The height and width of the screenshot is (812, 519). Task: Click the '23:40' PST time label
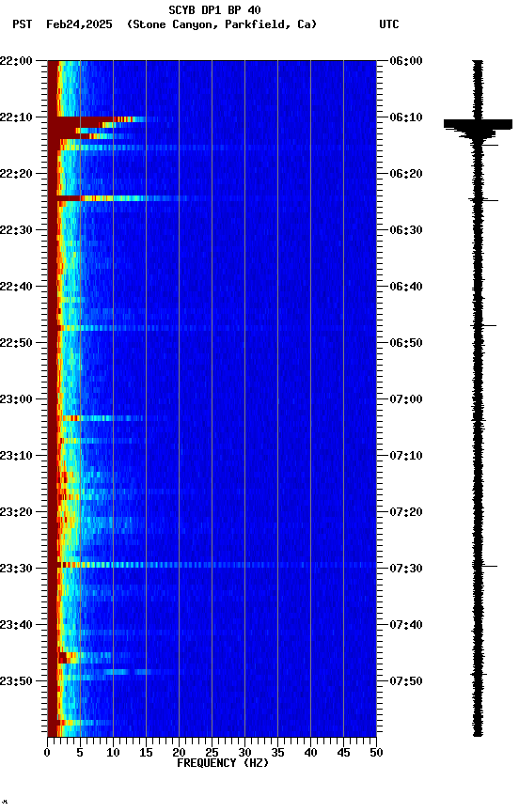[x=16, y=626]
